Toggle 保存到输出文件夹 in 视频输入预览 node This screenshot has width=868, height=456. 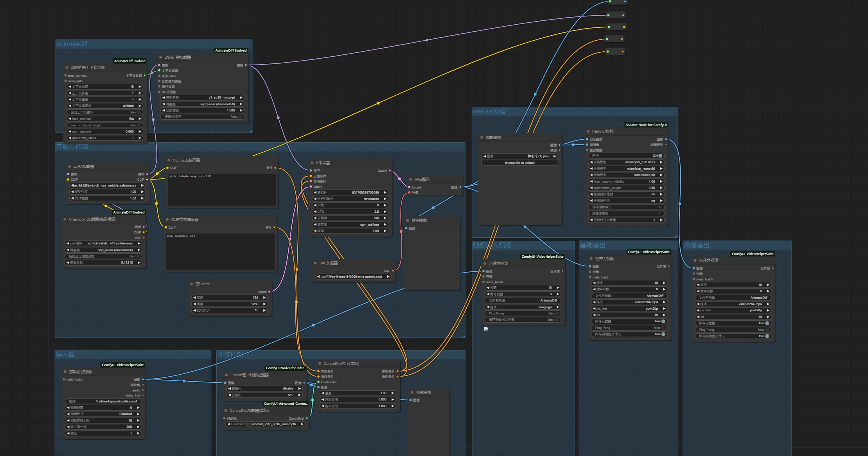tap(523, 320)
